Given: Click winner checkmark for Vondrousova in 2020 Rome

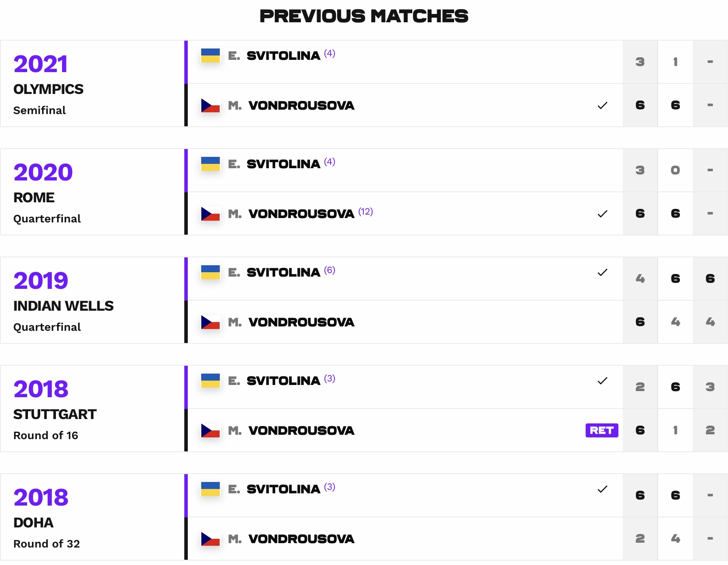Looking at the screenshot, I should 602,214.
